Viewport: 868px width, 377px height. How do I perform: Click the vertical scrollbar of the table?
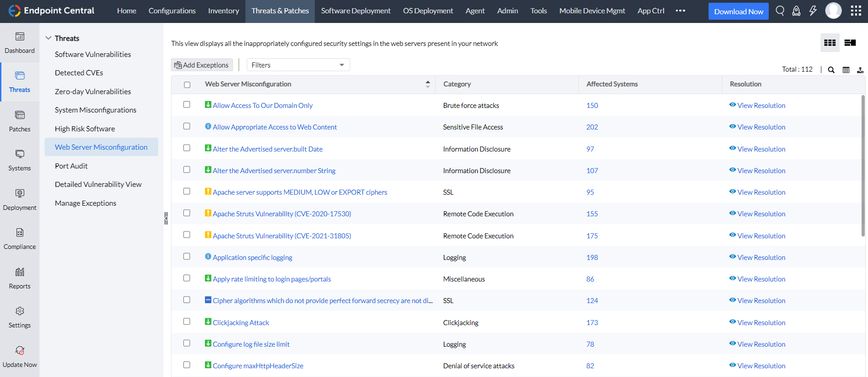[x=862, y=165]
